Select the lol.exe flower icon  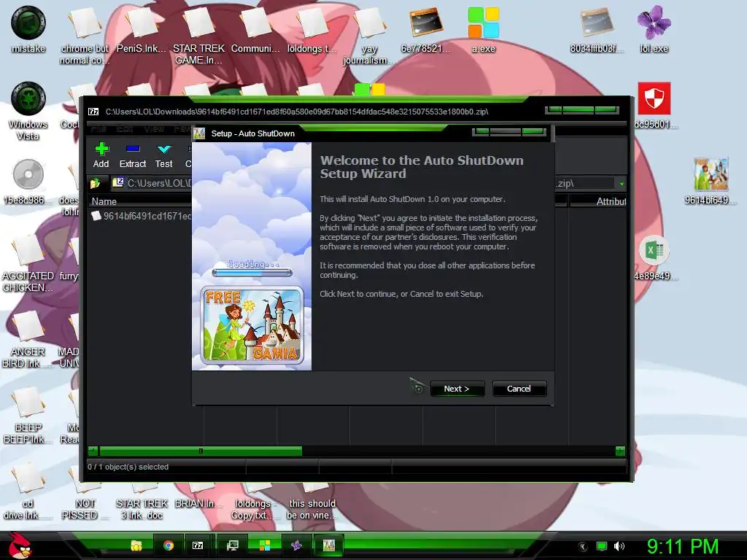click(654, 29)
